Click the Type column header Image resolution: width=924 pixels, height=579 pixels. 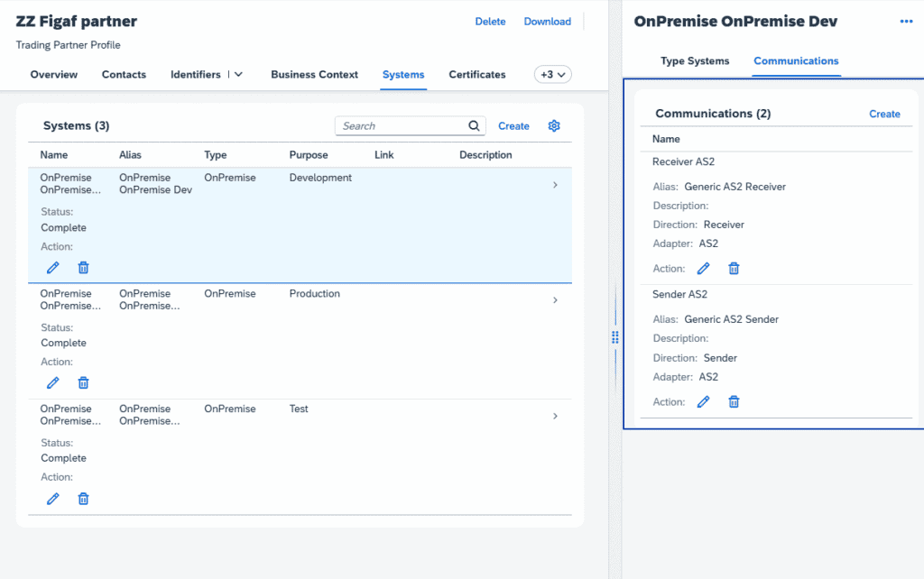215,155
